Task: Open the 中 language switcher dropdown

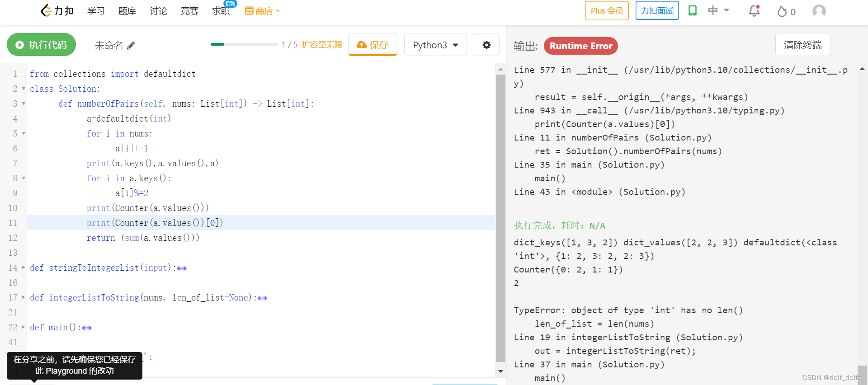Action: pyautogui.click(x=718, y=10)
